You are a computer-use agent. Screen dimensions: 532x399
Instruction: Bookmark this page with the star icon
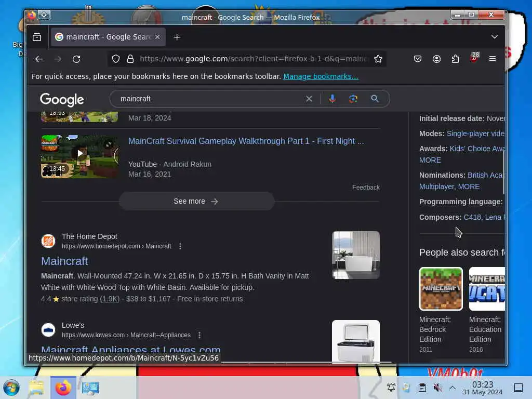click(378, 59)
